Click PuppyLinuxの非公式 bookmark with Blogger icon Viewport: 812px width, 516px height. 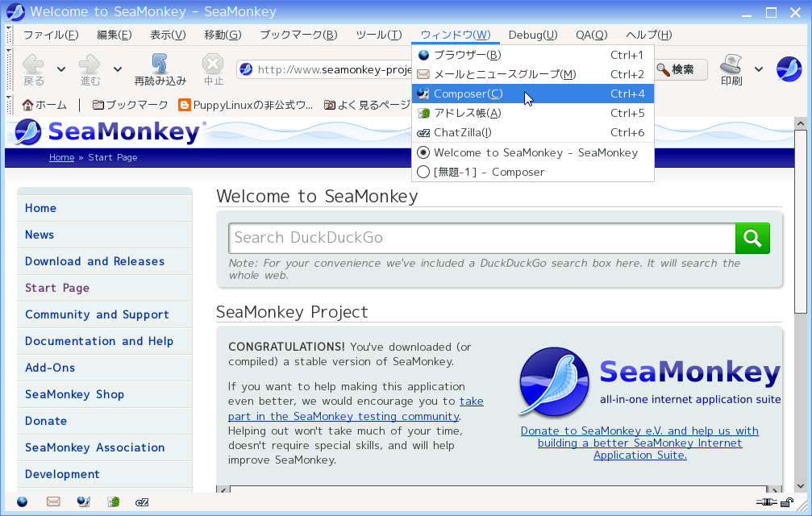click(245, 105)
